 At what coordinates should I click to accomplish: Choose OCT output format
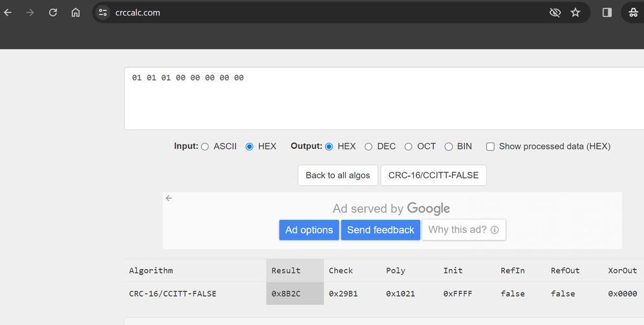[x=408, y=146]
